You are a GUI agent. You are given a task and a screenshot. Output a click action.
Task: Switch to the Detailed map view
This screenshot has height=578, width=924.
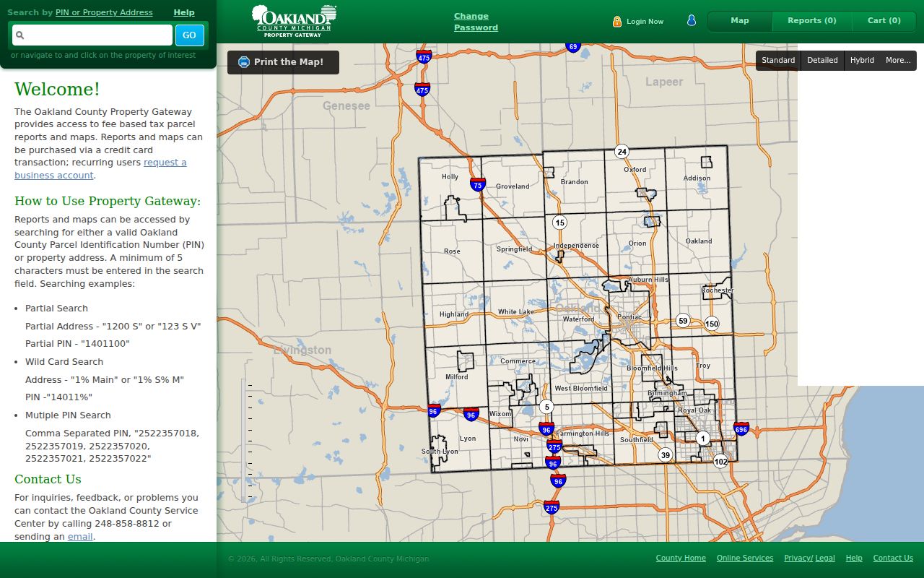click(x=822, y=61)
